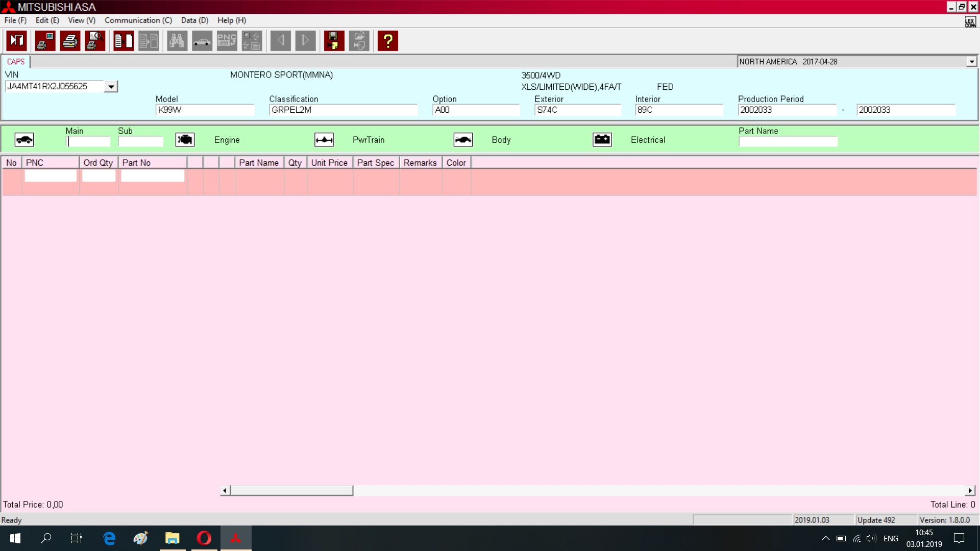Image resolution: width=980 pixels, height=551 pixels.
Task: Click the Part Name column header
Action: pyautogui.click(x=259, y=163)
